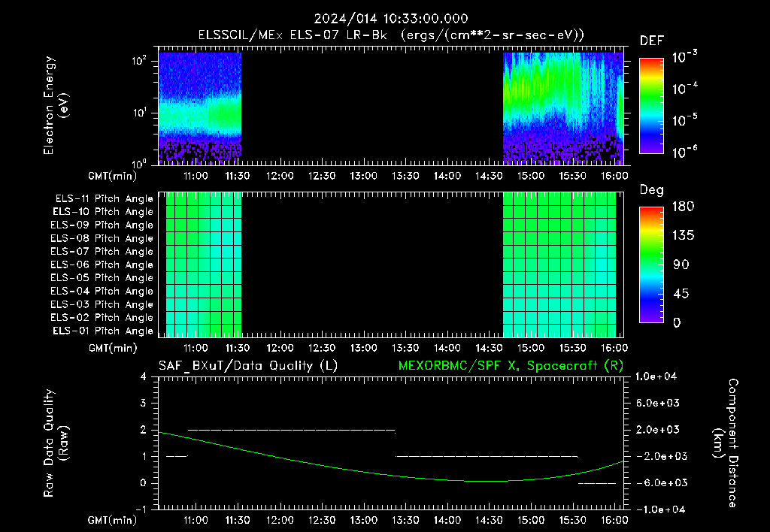
Task: Click the DEF color scale bar
Action: click(651, 106)
